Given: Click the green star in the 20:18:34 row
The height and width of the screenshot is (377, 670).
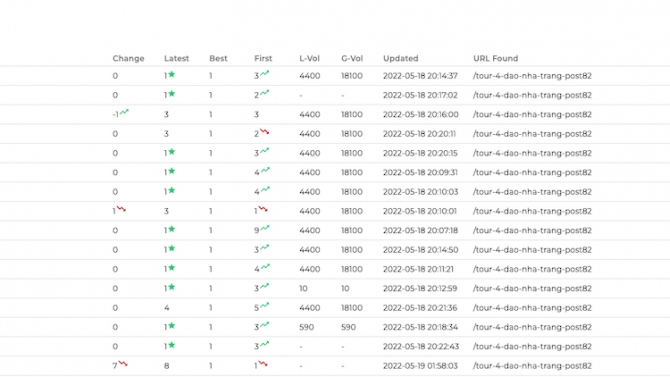Looking at the screenshot, I should click(x=171, y=326).
